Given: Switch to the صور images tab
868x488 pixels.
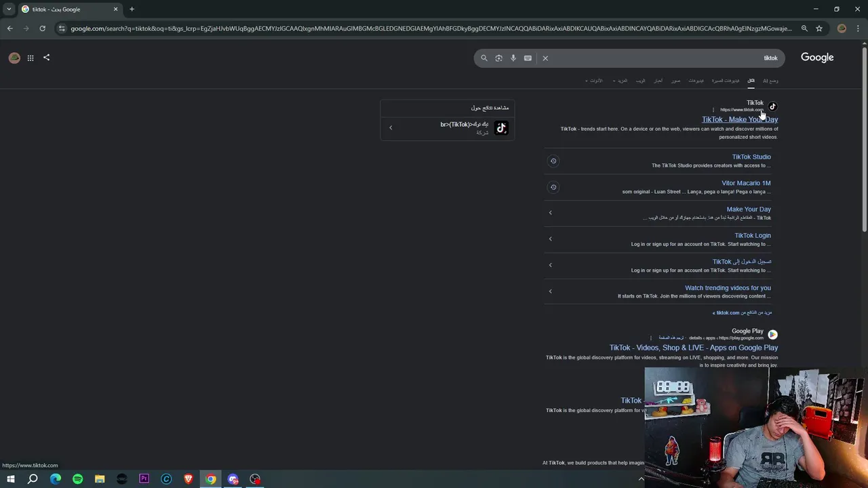Looking at the screenshot, I should tap(675, 81).
